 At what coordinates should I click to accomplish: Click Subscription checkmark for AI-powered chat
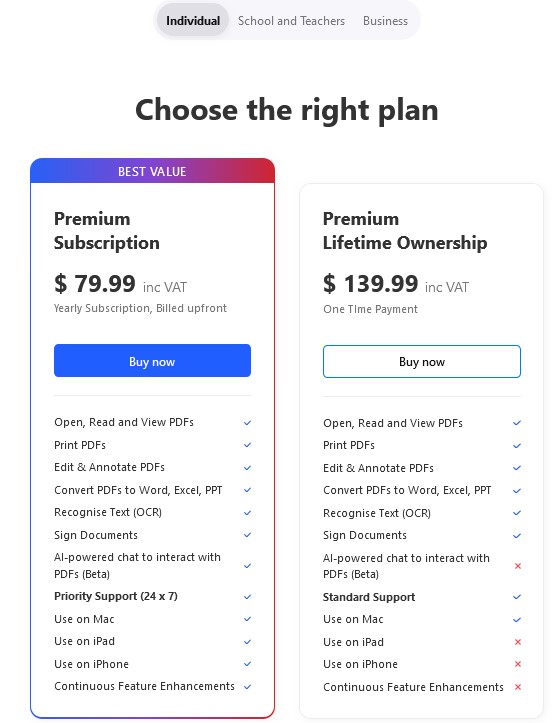tap(247, 566)
